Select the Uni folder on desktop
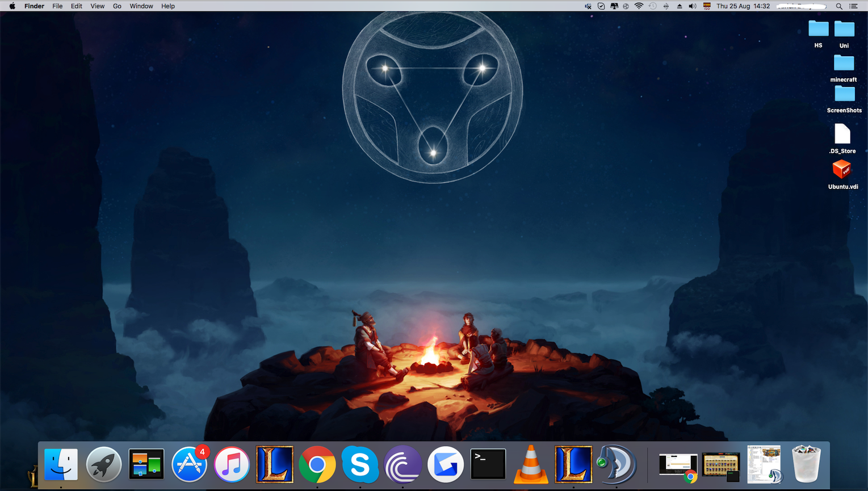This screenshot has height=491, width=868. 844,34
